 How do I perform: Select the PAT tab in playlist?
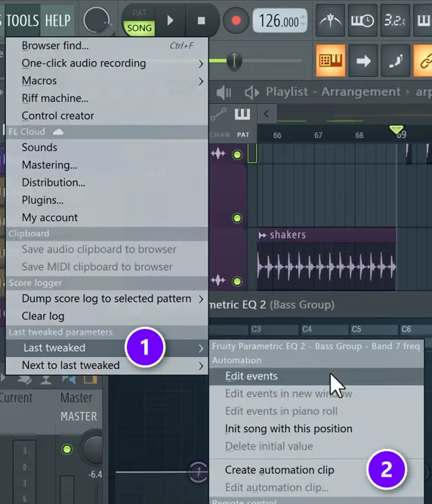tap(243, 135)
